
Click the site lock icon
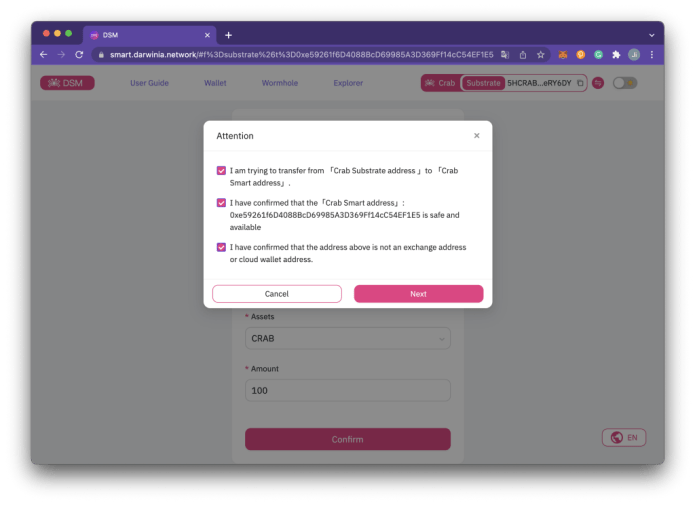click(x=101, y=55)
